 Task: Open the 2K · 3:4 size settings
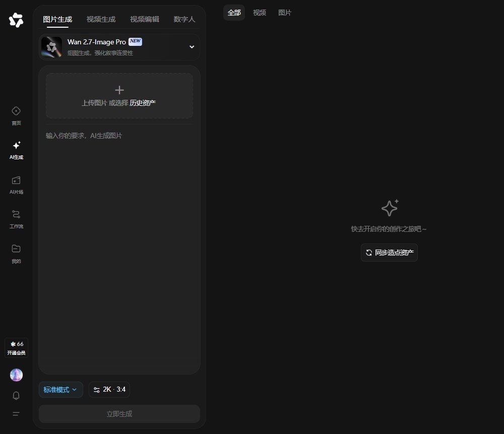(x=109, y=390)
